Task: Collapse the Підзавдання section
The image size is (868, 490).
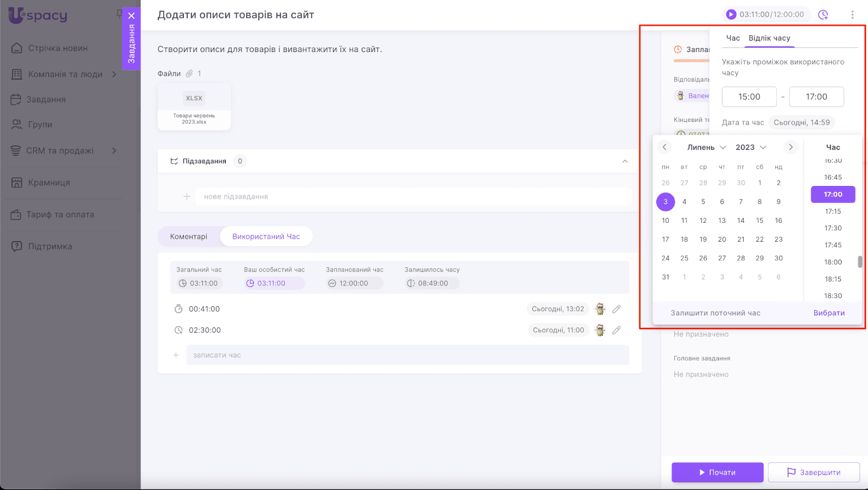Action: coord(625,161)
